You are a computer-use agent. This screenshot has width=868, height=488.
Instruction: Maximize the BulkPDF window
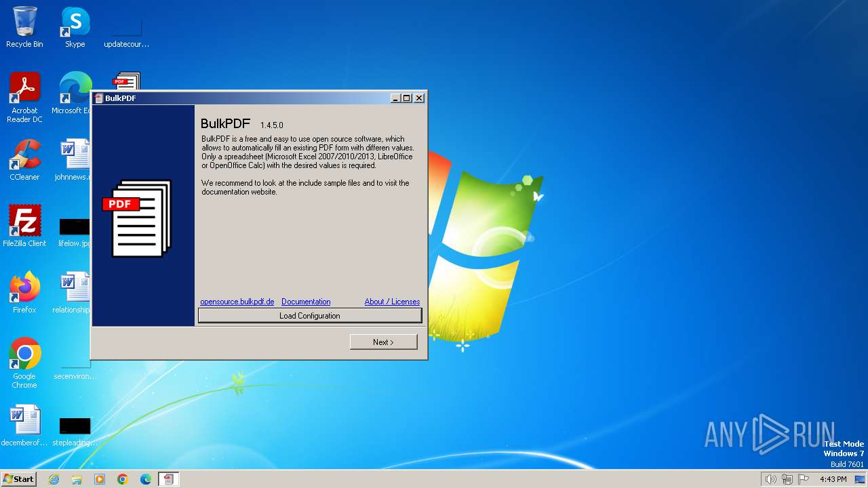coord(407,98)
